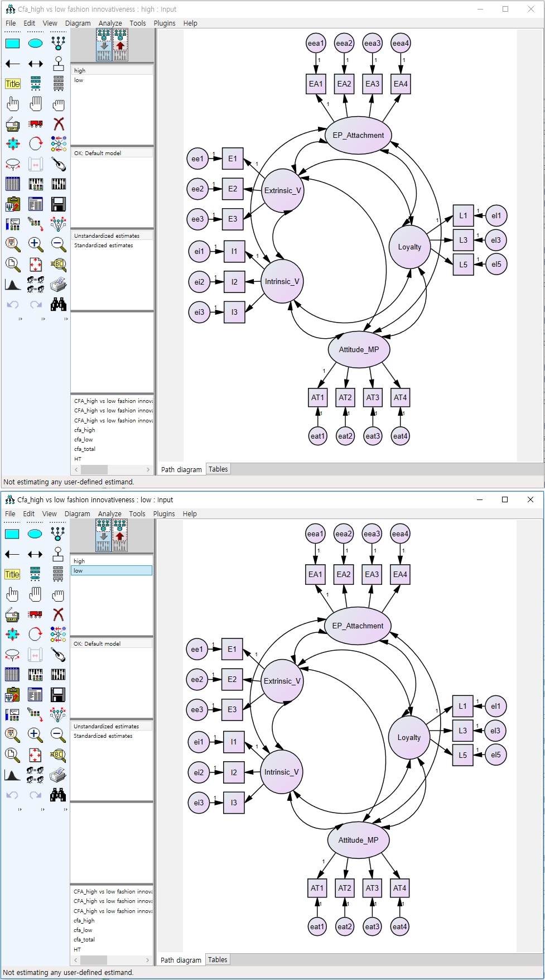Viewport: 545px width, 980px height.
Task: Select the draw unobserved variable ellipse tool in high window
Action: (35, 44)
